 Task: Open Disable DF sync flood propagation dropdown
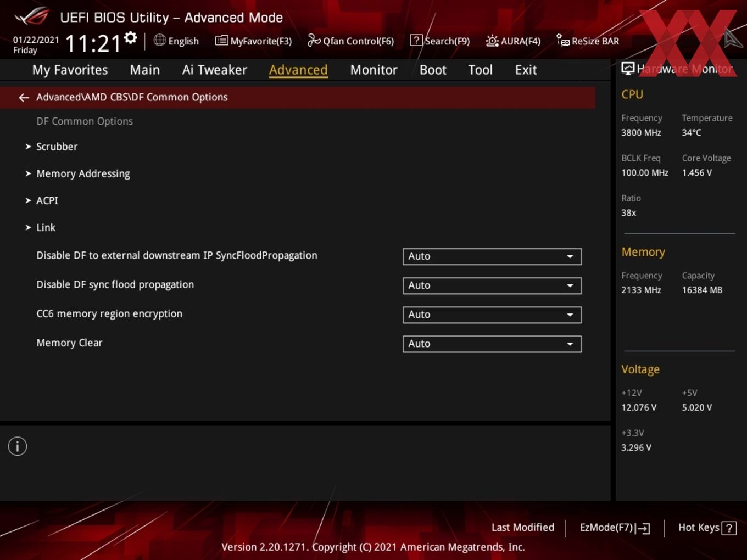click(x=492, y=285)
